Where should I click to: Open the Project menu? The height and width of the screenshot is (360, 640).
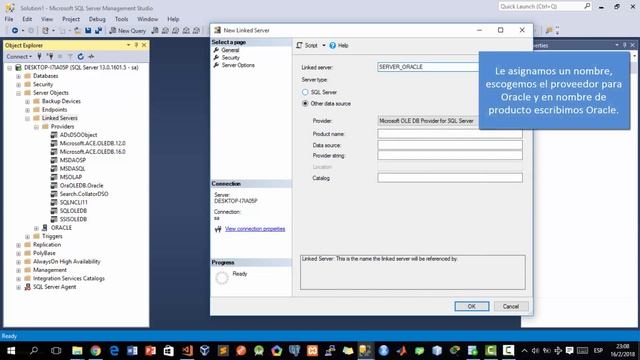(x=71, y=19)
